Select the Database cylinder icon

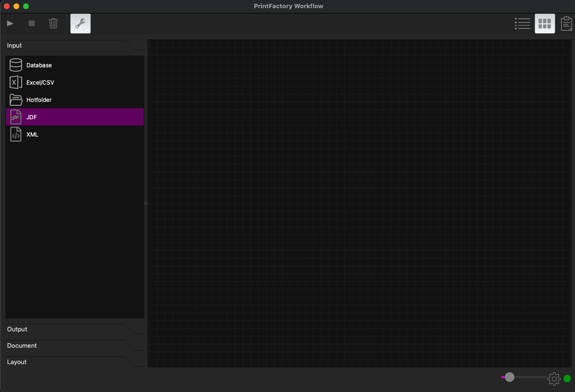[x=16, y=65]
